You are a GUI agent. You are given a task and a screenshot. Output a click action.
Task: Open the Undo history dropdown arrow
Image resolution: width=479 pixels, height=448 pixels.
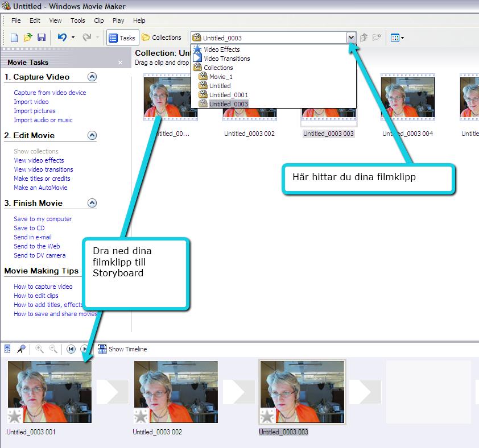coord(73,38)
